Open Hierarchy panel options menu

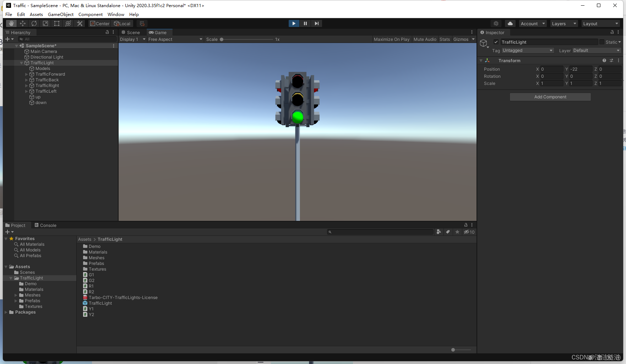[x=113, y=32]
